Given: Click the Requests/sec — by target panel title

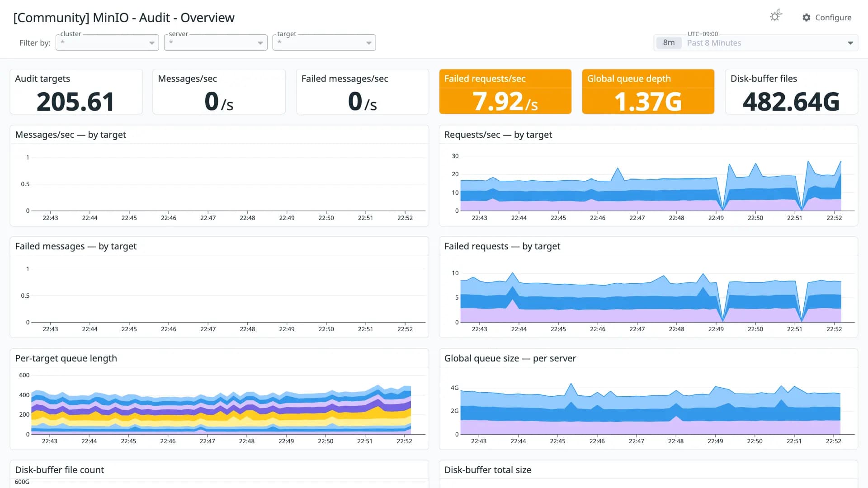Looking at the screenshot, I should (x=498, y=135).
